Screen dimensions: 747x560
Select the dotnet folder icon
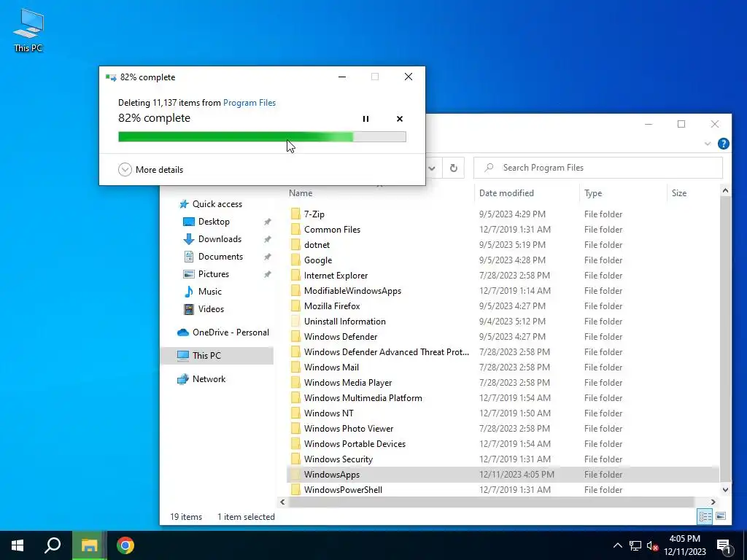point(295,245)
